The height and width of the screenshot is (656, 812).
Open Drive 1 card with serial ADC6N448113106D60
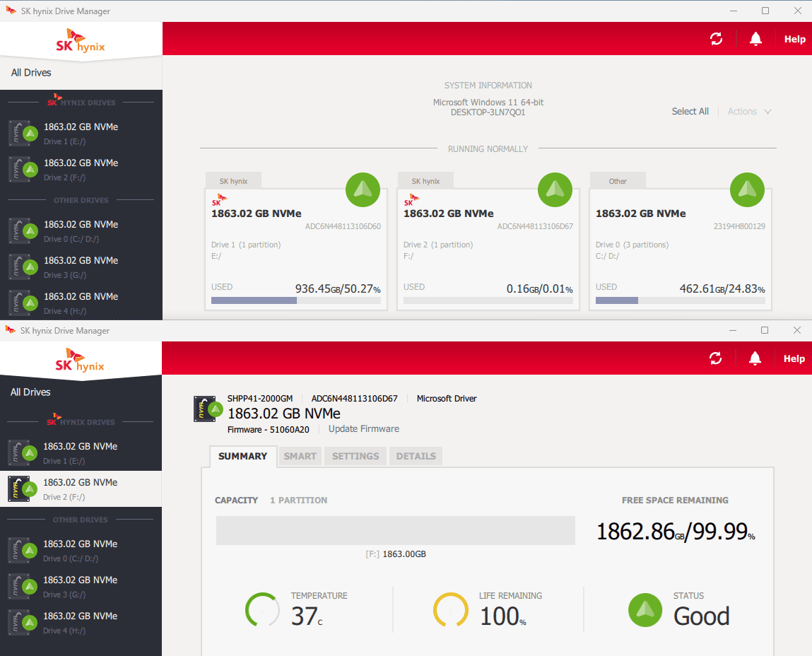[296, 250]
